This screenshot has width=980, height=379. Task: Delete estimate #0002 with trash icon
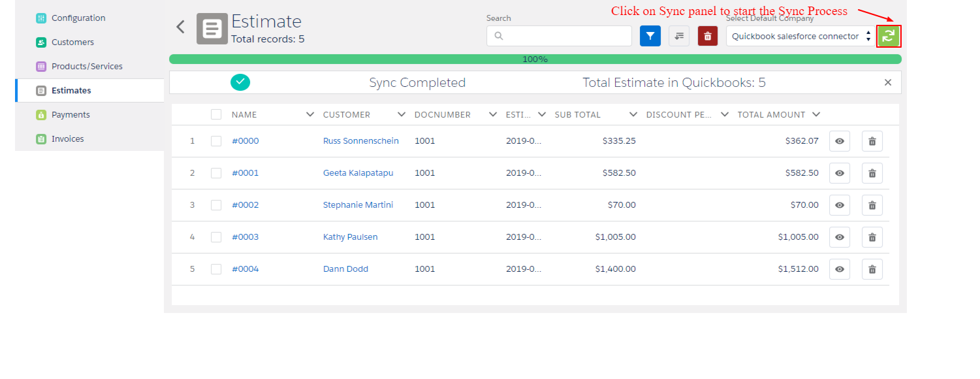point(872,205)
